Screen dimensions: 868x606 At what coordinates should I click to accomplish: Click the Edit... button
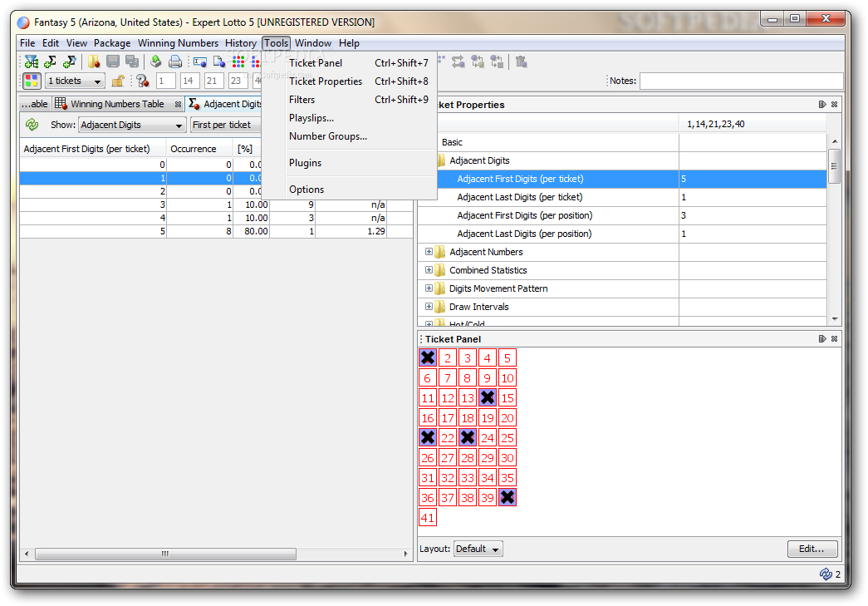pos(812,549)
